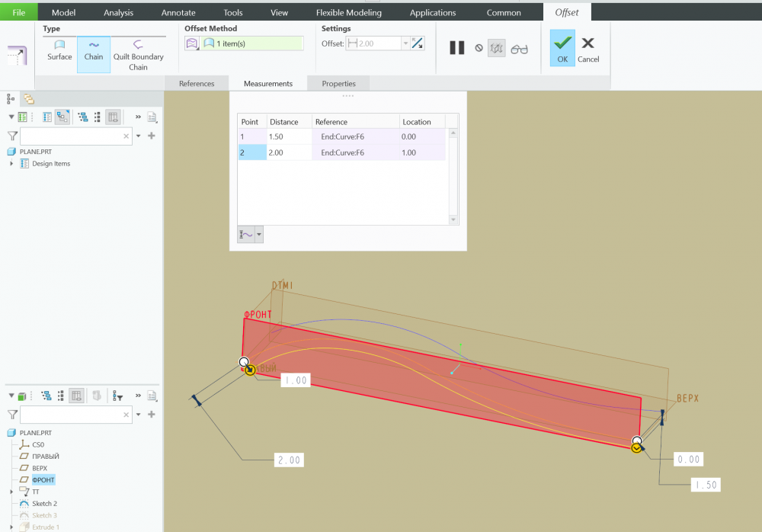Clear the upper tree search field

(x=126, y=136)
